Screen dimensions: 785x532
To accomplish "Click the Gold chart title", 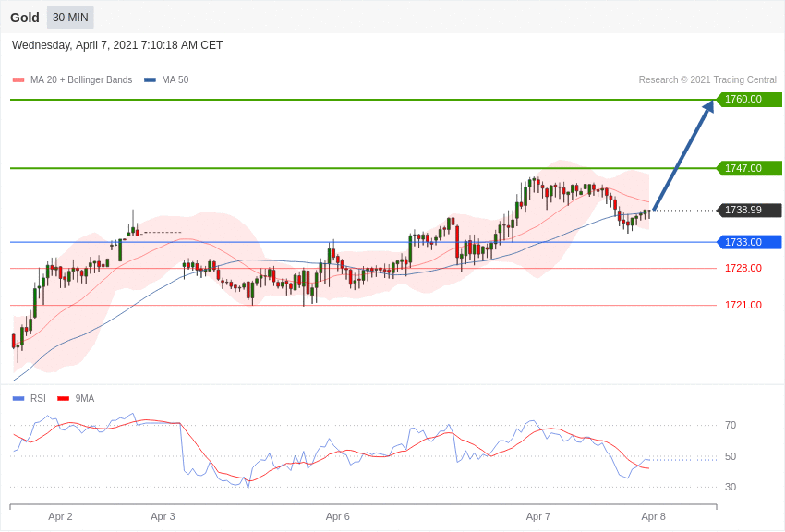I will (25, 18).
